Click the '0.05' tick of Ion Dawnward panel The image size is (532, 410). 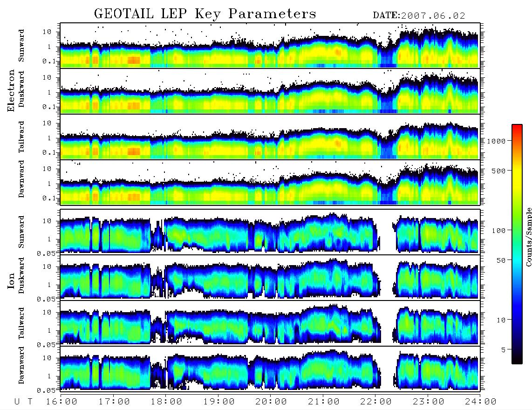46,390
